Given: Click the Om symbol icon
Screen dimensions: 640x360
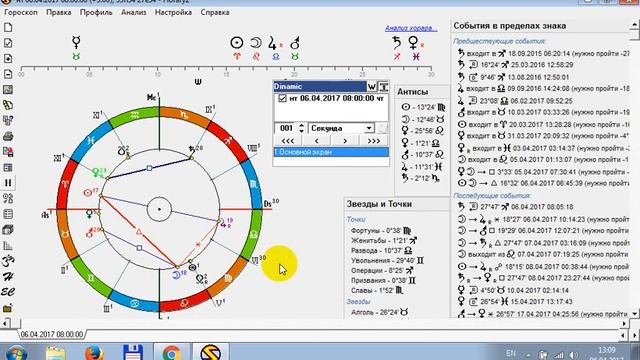Looking at the screenshot, I should click(x=8, y=261).
